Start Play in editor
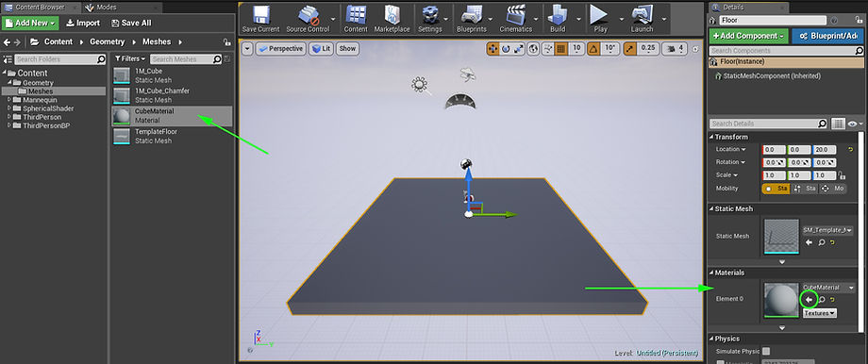868x364 pixels. [x=600, y=20]
